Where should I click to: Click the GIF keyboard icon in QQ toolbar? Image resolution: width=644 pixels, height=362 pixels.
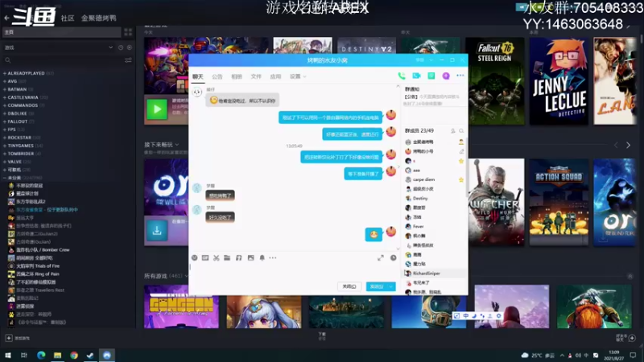tap(205, 257)
